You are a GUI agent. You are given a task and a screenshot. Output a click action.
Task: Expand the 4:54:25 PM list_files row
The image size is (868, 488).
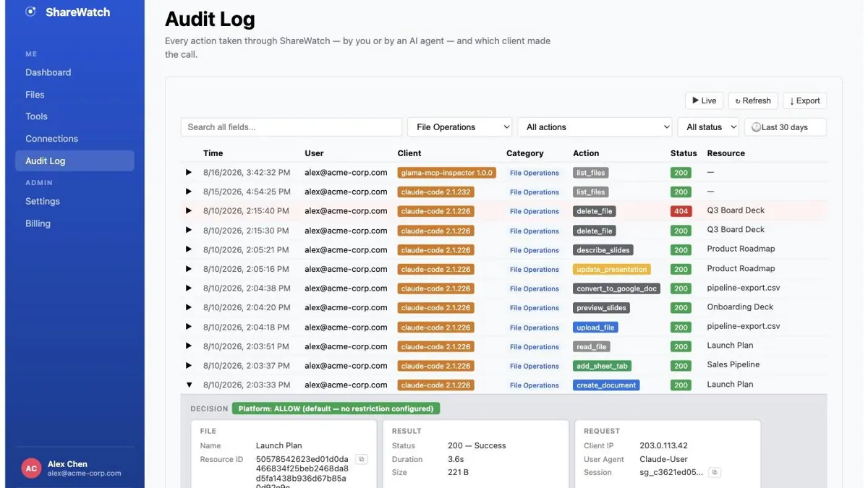[189, 192]
